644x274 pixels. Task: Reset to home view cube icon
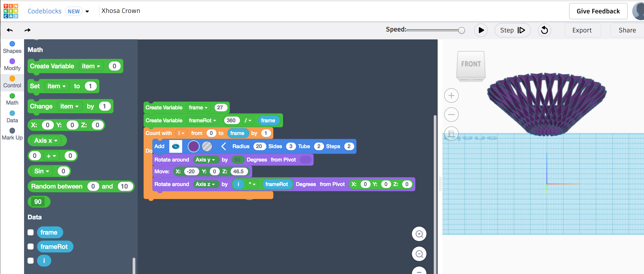pos(451,134)
